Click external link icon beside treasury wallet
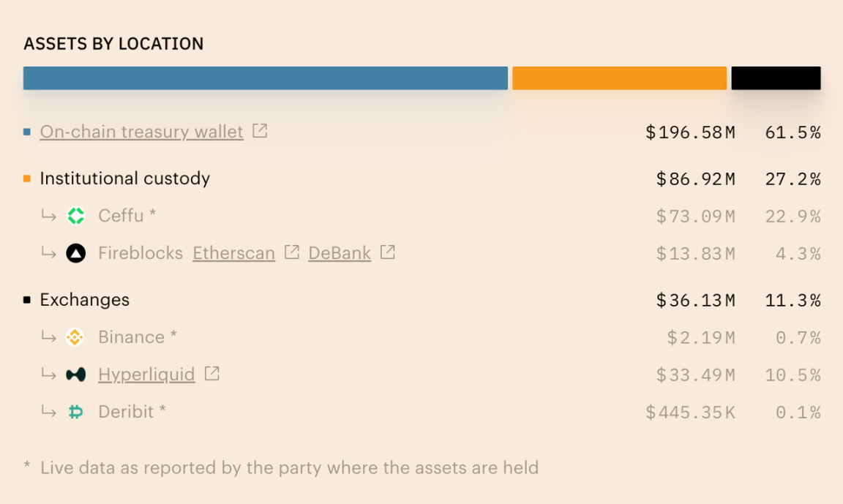Screen dimensions: 843x504 click(x=260, y=131)
